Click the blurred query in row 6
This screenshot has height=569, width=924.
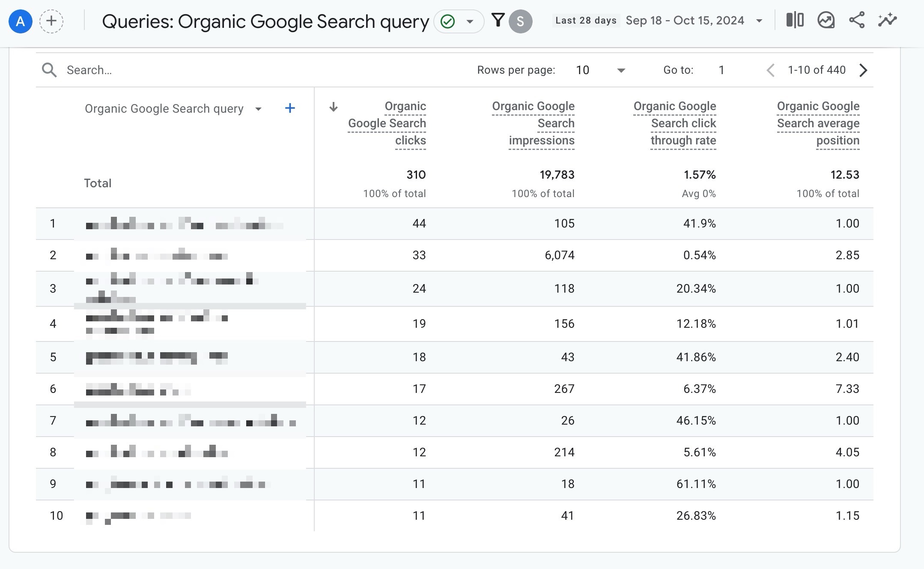138,389
